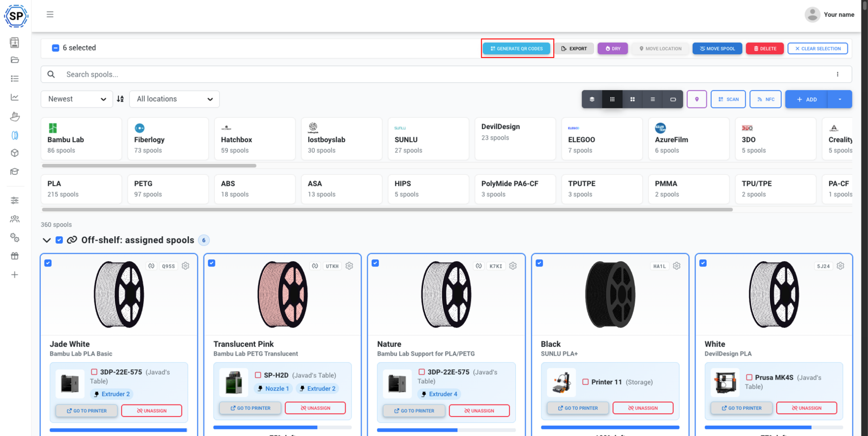The image size is (868, 436).
Task: Open the Newest sort dropdown
Action: (x=76, y=99)
